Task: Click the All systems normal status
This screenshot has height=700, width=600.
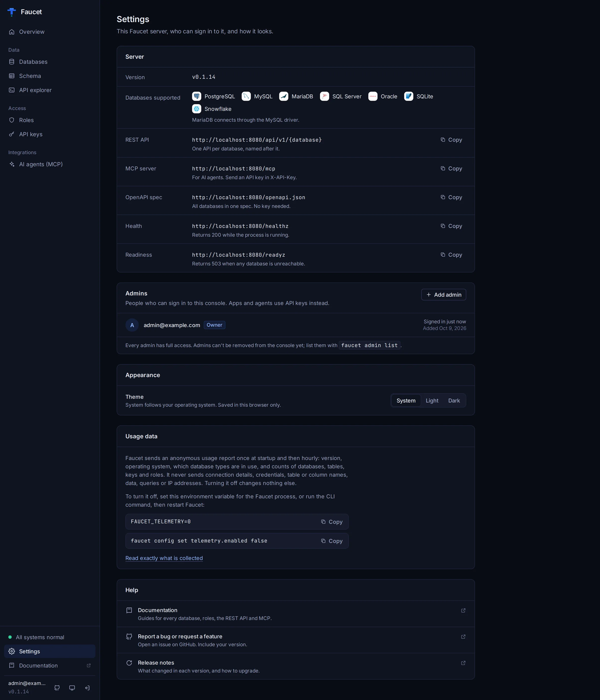Action: pyautogui.click(x=36, y=637)
